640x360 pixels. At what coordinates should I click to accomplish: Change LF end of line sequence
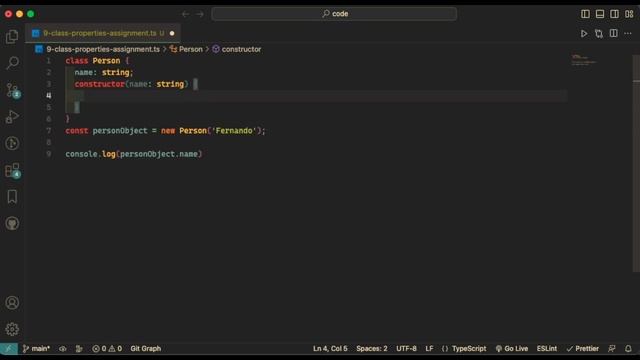[x=429, y=349]
